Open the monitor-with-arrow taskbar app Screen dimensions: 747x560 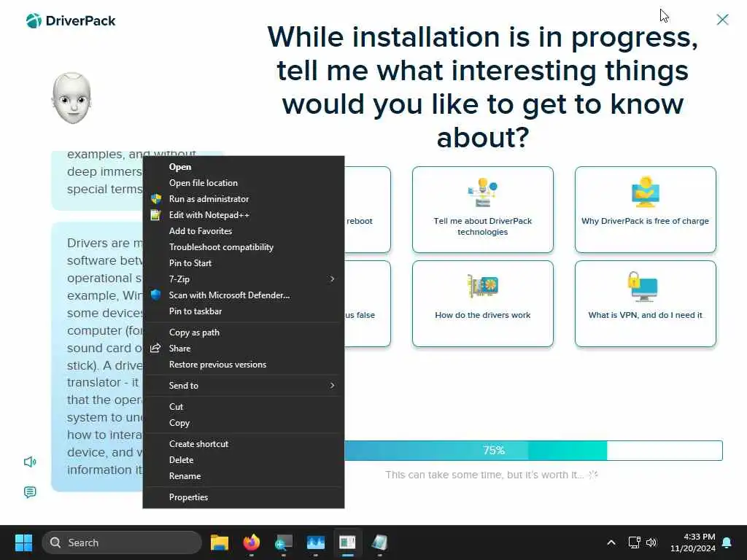coord(284,542)
